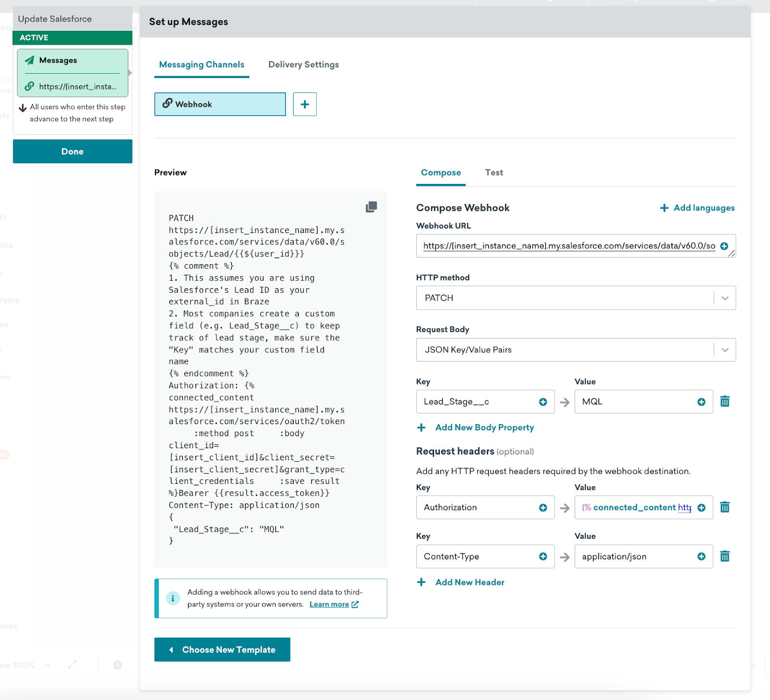Select the Webhook channel tab
770x700 pixels.
coord(220,104)
